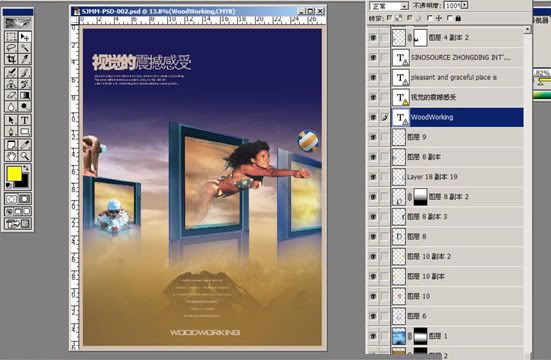Toggle the lock all checkbox in Layers panel

point(449,18)
